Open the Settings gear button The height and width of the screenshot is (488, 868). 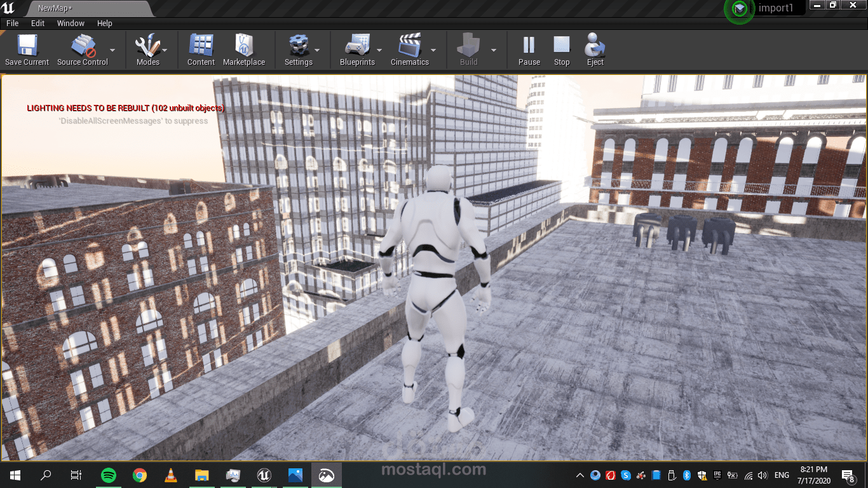(x=299, y=50)
